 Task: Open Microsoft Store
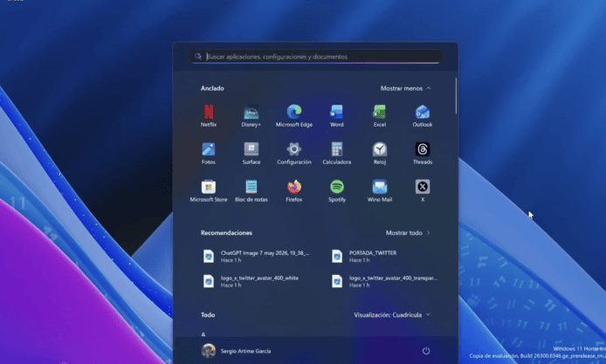209,190
